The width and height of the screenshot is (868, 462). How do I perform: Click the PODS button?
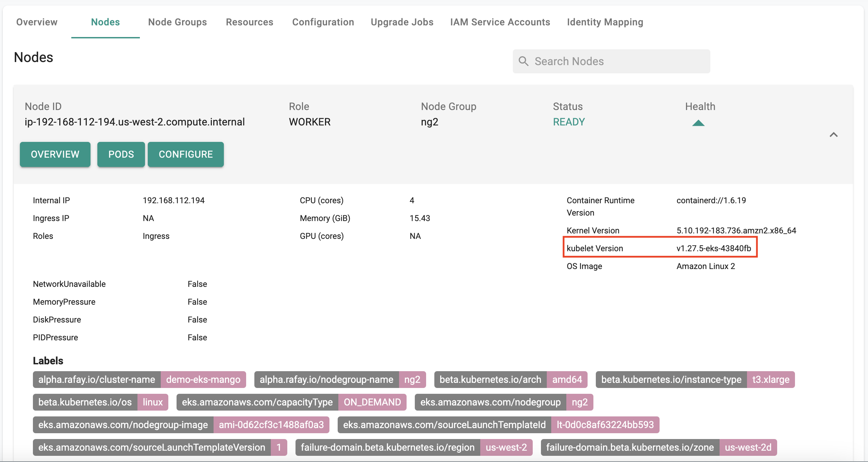pos(121,154)
